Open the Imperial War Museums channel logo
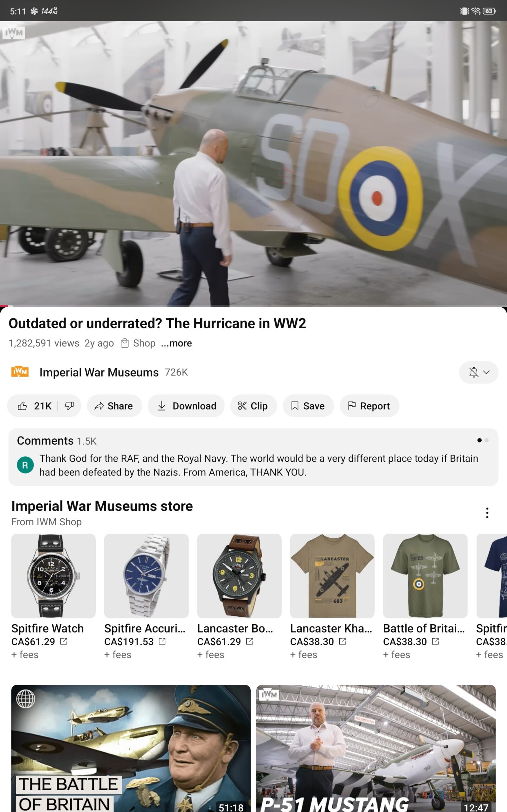This screenshot has width=507, height=812. 20,372
